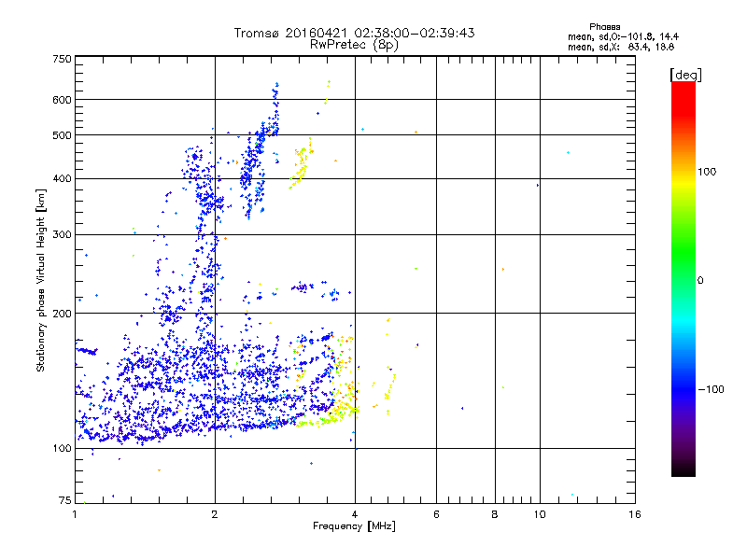Click the phase colorbar

click(x=684, y=278)
